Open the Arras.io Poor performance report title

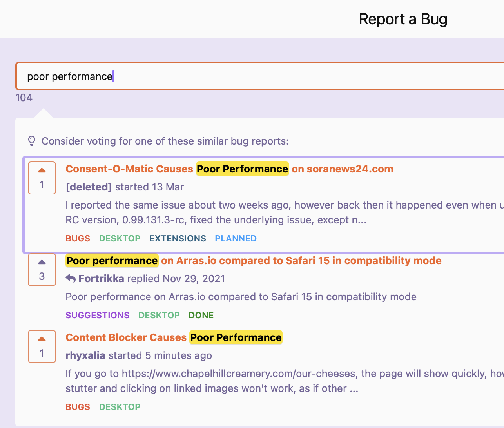click(x=254, y=261)
